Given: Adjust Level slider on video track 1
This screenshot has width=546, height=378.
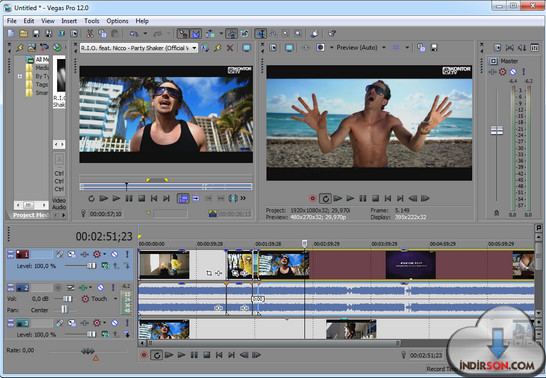Looking at the screenshot, I should [x=91, y=266].
